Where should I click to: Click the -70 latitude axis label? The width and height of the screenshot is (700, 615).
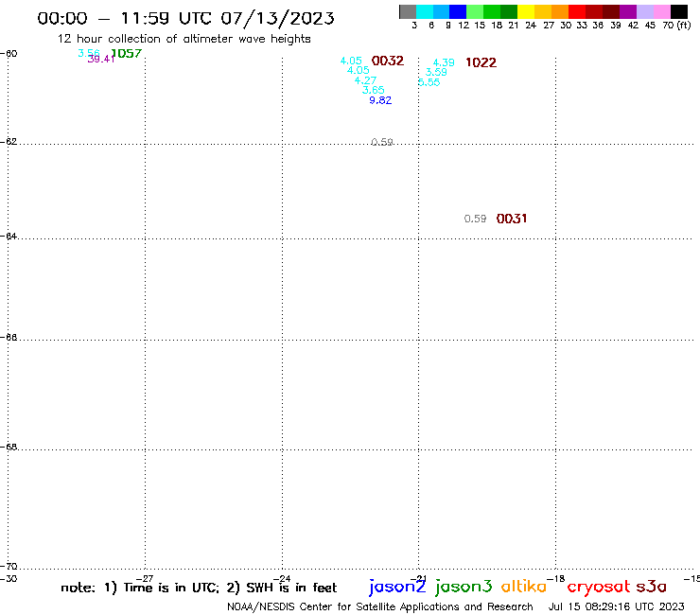[x=9, y=567]
